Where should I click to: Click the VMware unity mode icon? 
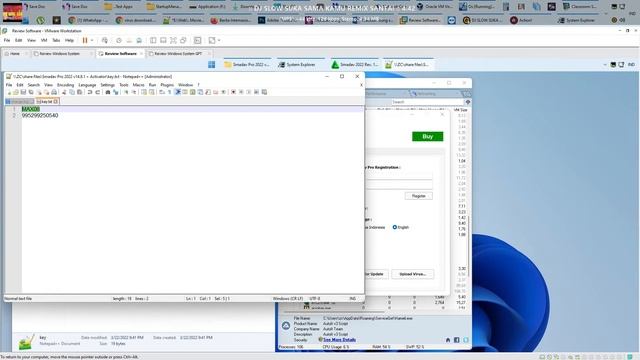tap(183, 40)
